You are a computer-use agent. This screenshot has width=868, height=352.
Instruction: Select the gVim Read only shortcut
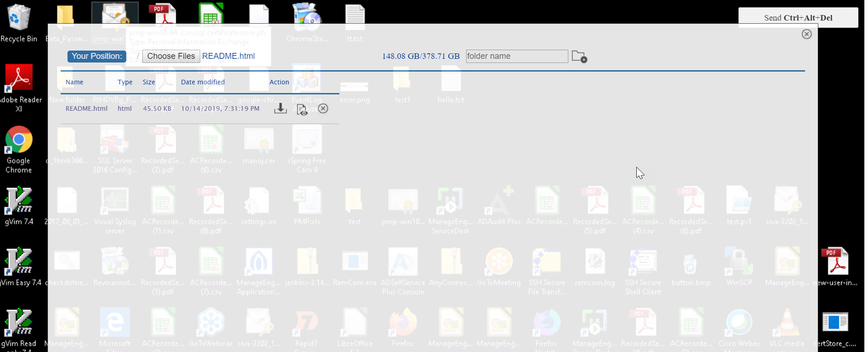pos(19,329)
